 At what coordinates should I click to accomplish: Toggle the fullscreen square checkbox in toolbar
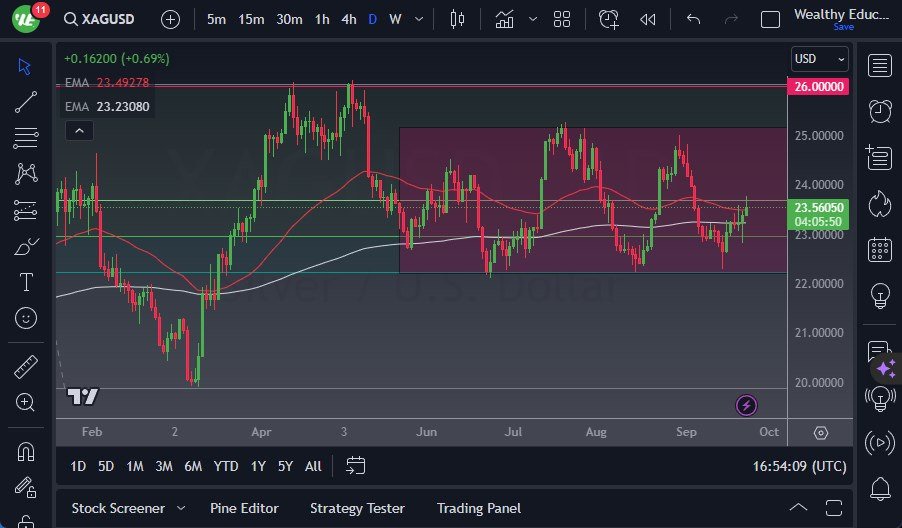(x=770, y=19)
